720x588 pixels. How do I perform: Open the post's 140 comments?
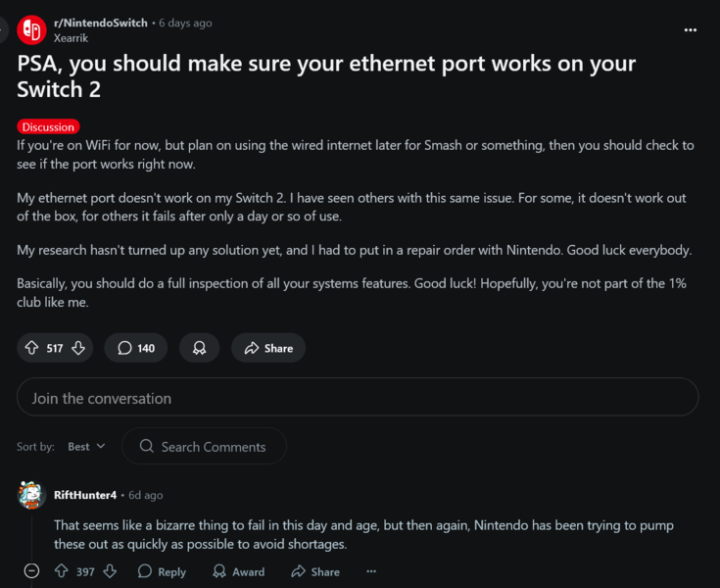[135, 348]
